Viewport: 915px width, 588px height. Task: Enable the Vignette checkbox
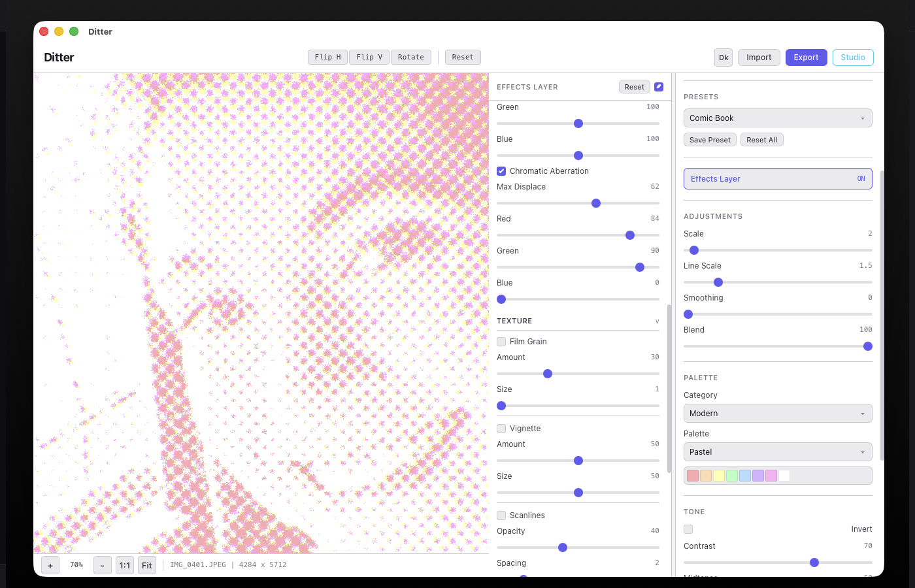pyautogui.click(x=501, y=428)
